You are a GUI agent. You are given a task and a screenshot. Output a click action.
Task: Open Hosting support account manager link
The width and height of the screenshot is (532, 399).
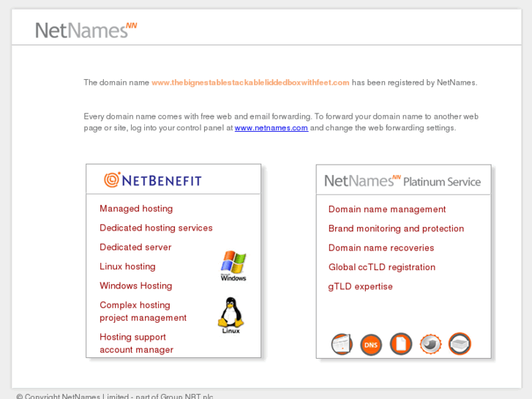coord(136,343)
